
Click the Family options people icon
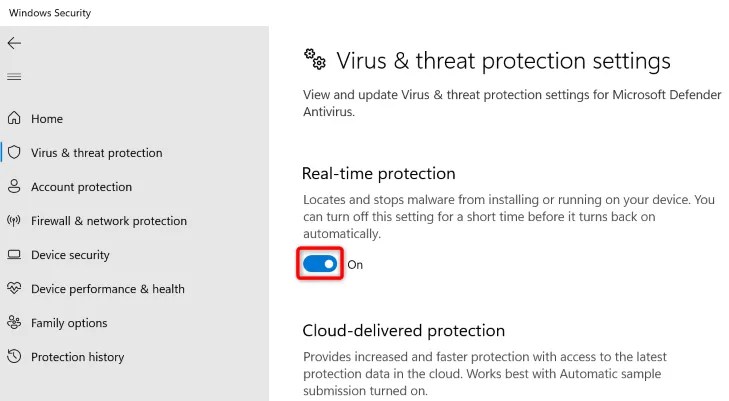(x=14, y=322)
